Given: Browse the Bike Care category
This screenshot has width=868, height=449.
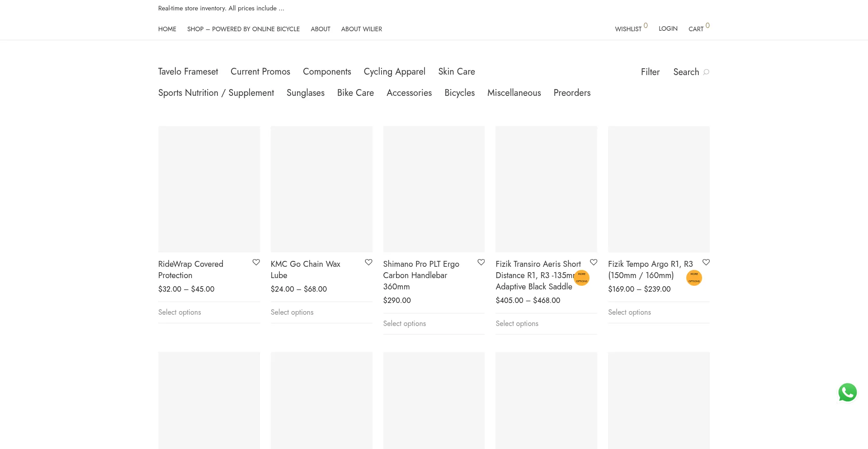Looking at the screenshot, I should [x=355, y=93].
